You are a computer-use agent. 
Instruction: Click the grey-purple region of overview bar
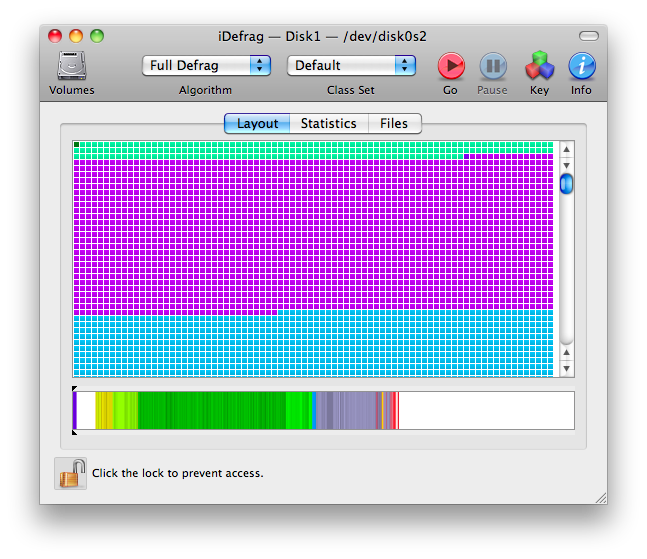pyautogui.click(x=347, y=410)
